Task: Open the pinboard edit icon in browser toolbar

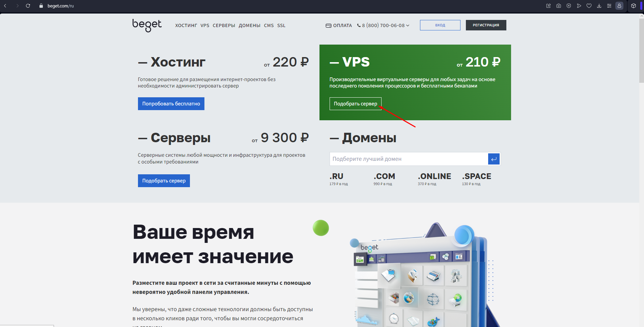Action: (x=549, y=6)
